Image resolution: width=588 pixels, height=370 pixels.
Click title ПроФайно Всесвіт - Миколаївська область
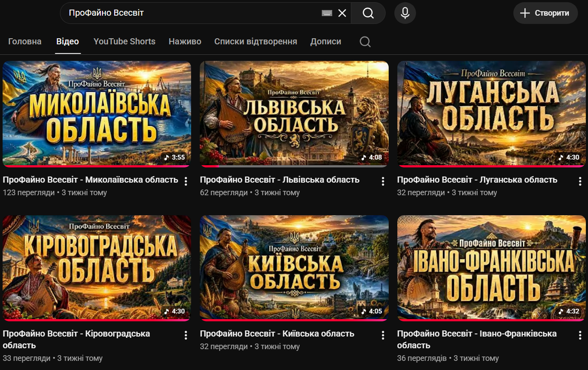(90, 180)
